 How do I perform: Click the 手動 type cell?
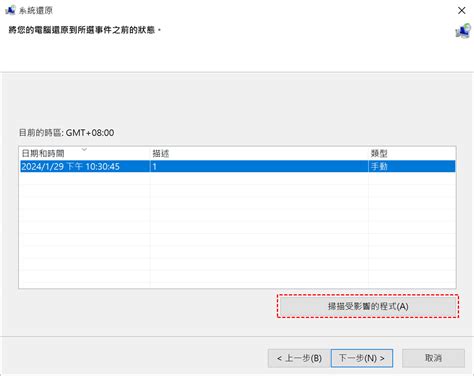(412, 166)
